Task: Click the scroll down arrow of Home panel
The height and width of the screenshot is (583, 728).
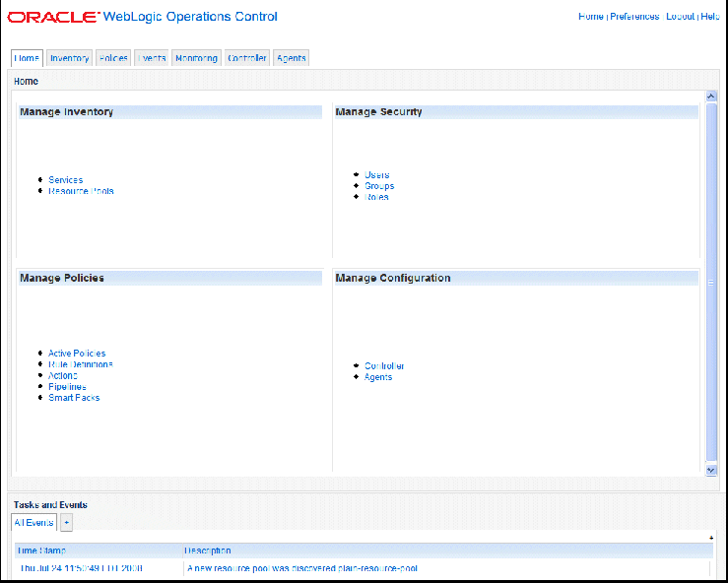Action: 711,470
